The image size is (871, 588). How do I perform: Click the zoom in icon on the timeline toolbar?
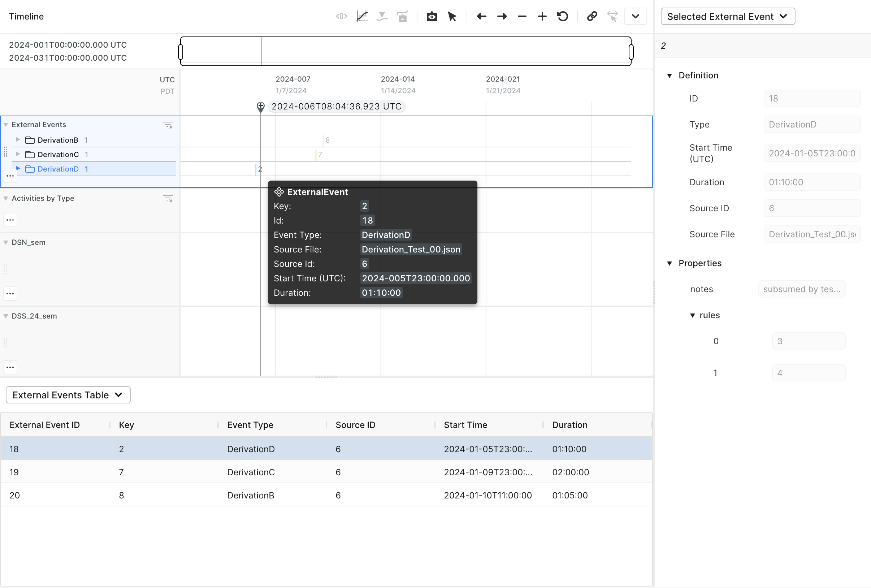[x=542, y=16]
